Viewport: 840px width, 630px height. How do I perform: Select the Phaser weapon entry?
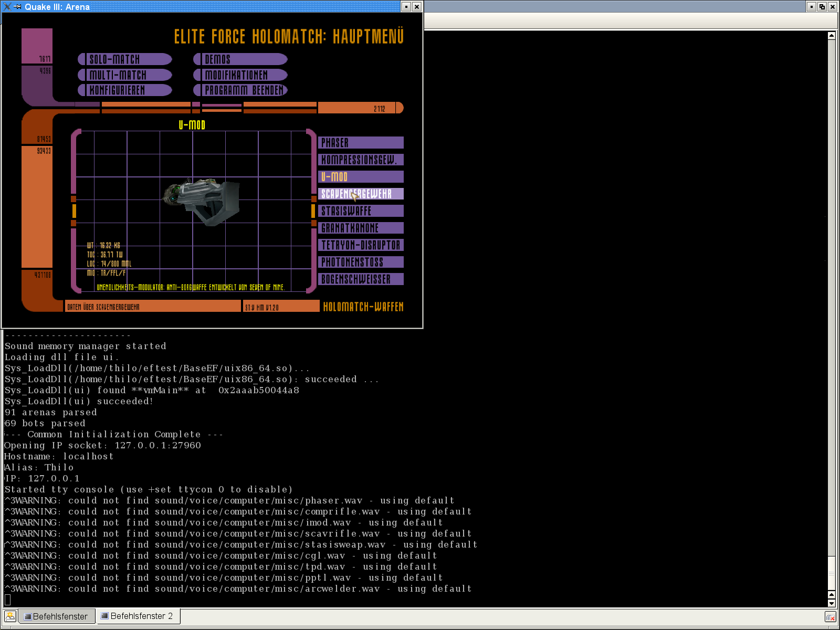(361, 143)
